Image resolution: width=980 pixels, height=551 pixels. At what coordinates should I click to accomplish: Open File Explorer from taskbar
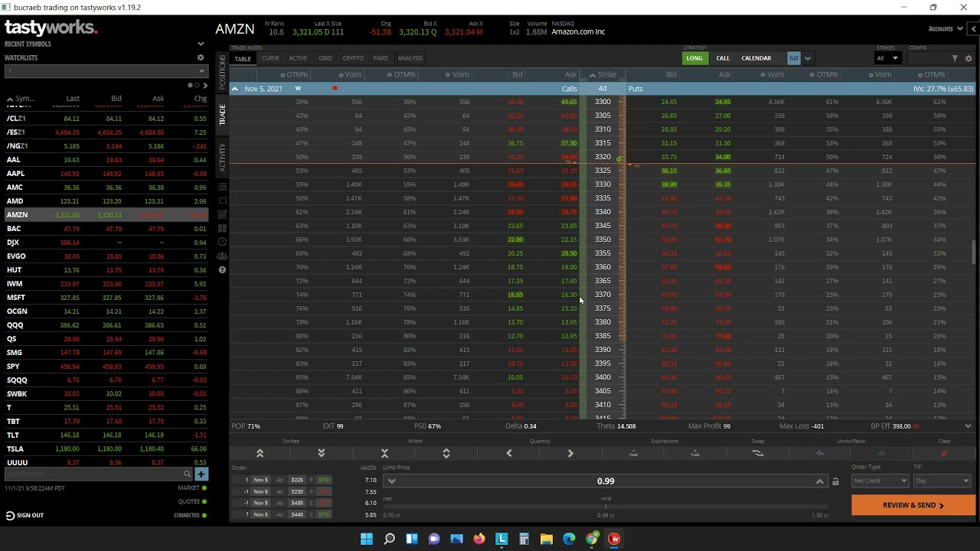(x=547, y=539)
